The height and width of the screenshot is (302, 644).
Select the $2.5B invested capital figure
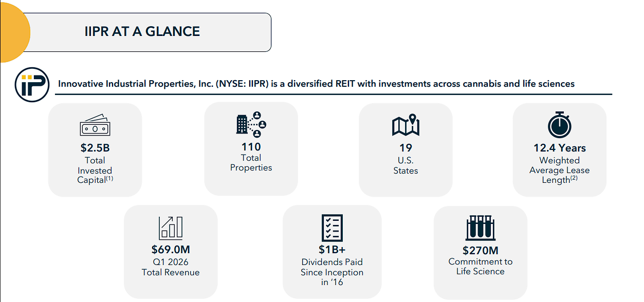click(x=95, y=148)
